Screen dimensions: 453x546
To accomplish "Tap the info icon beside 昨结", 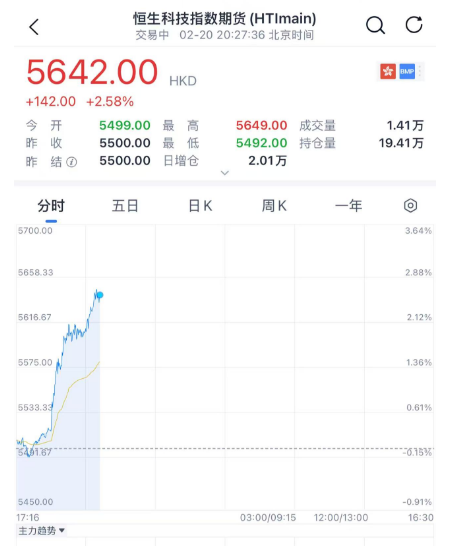I will (72, 162).
